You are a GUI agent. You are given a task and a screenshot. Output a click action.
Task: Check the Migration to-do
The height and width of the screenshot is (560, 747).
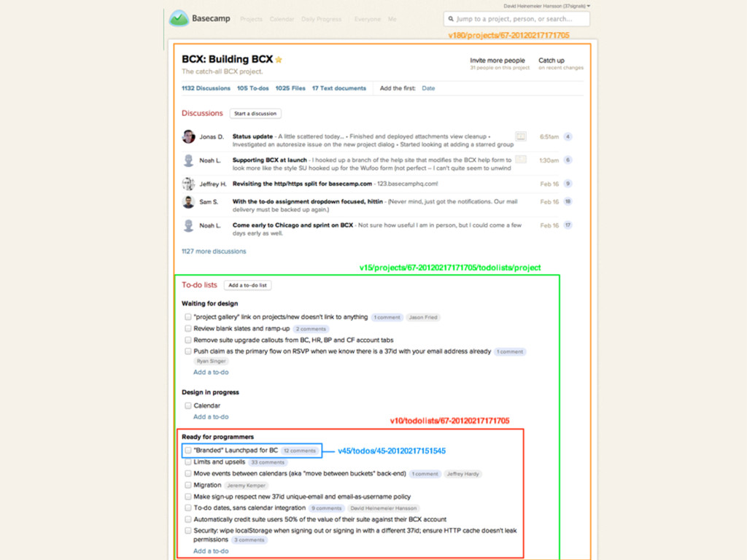(187, 485)
